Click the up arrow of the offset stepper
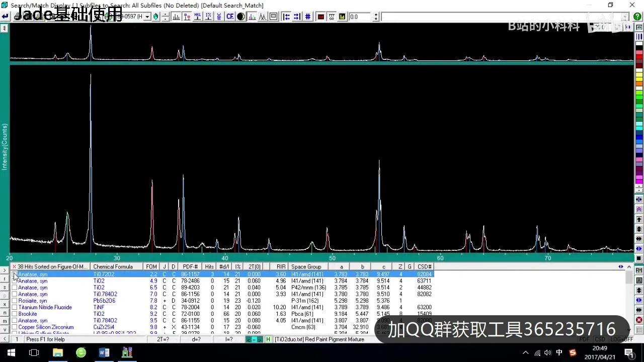Screen dimensions: 644x362 tap(376, 14)
